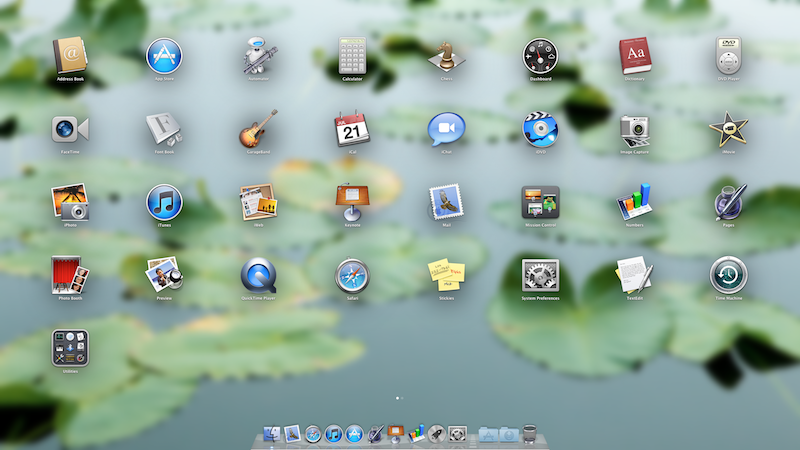The width and height of the screenshot is (800, 450).
Task: Open Font Book
Action: coord(164,130)
